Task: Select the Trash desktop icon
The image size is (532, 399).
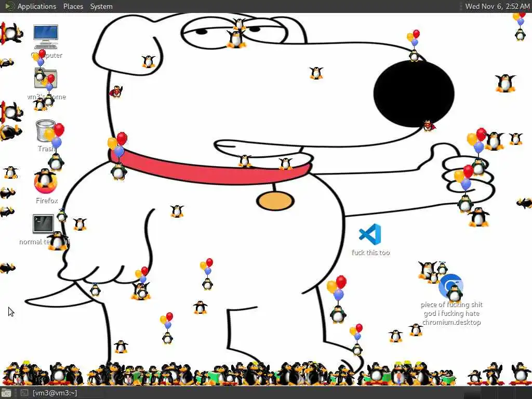Action: coord(46,131)
